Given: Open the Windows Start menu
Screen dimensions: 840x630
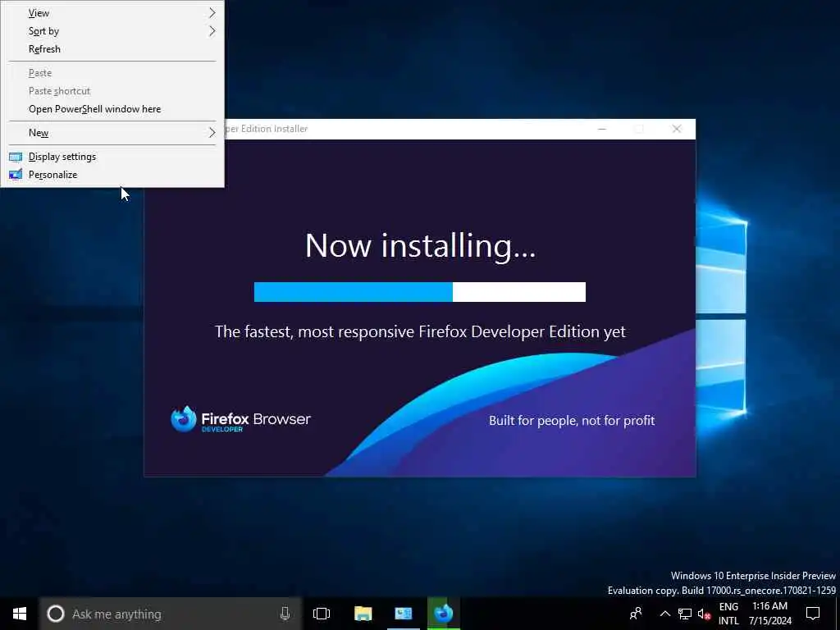Looking at the screenshot, I should pos(20,614).
